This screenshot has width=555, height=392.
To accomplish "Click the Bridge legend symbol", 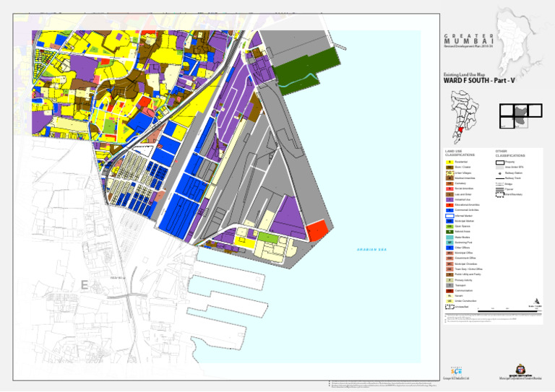I will 500,184.
